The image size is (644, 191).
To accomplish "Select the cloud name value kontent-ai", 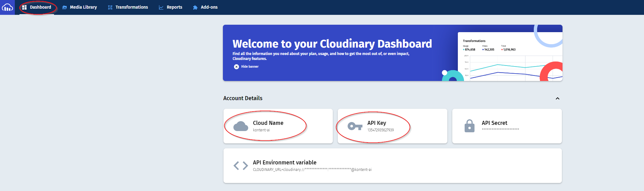I will (261, 130).
